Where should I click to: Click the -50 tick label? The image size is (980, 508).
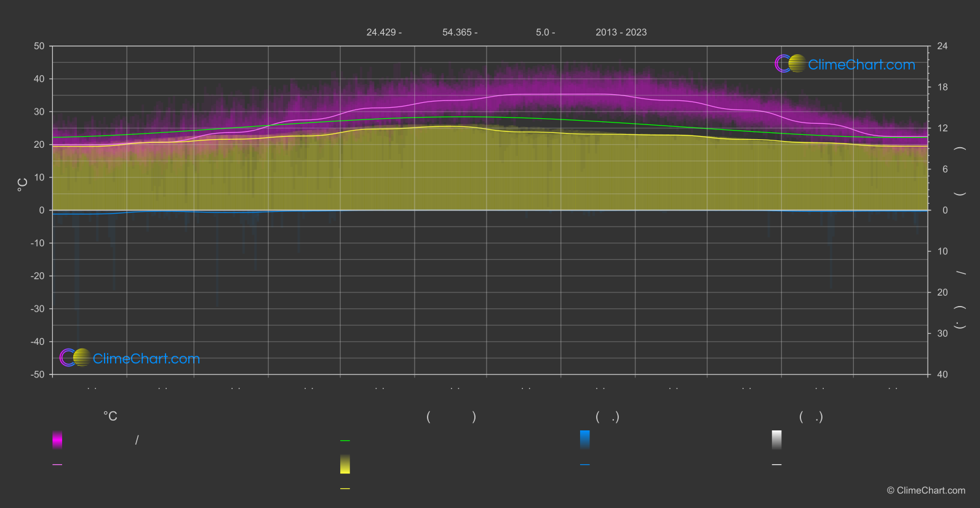[38, 374]
